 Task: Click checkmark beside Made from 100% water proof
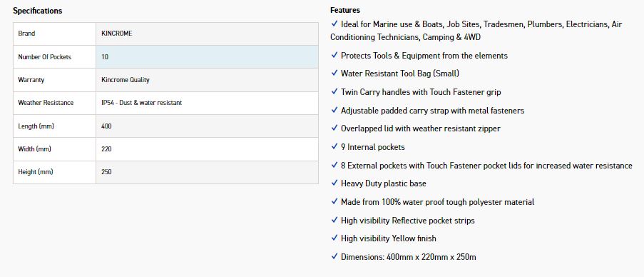tap(334, 202)
